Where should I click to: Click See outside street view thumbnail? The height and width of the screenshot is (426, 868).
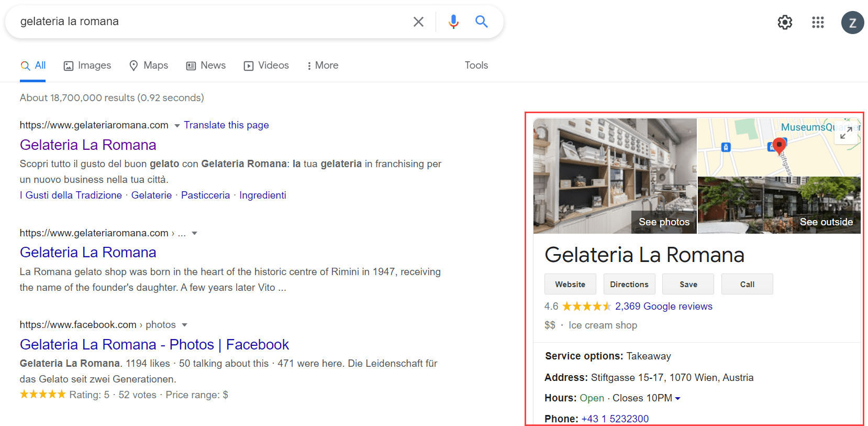[826, 222]
